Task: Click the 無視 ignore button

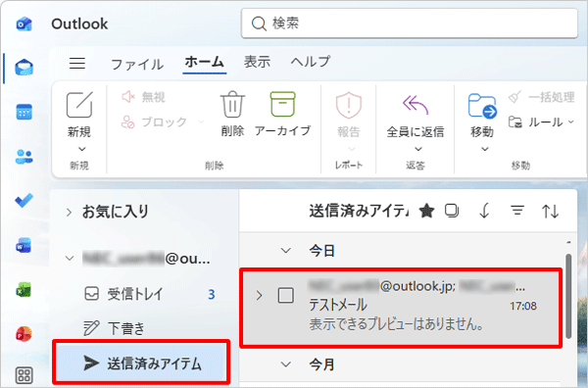Action: tap(144, 97)
